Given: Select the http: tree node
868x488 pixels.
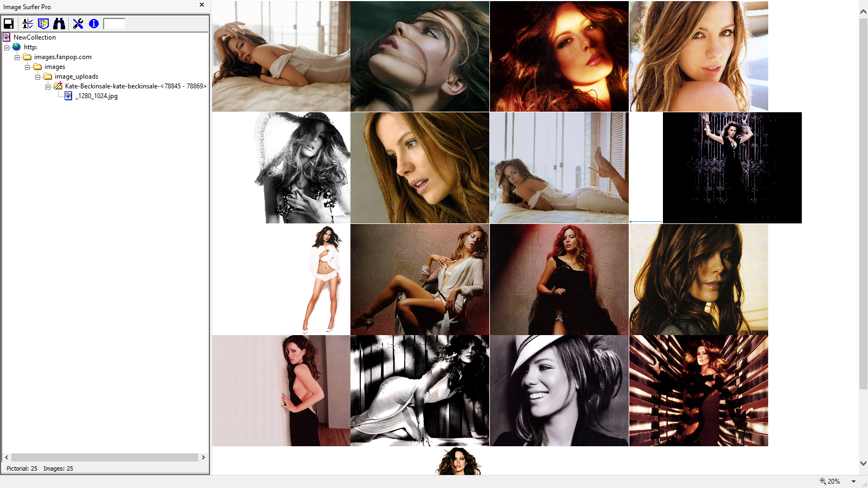Looking at the screenshot, I should pyautogui.click(x=30, y=47).
